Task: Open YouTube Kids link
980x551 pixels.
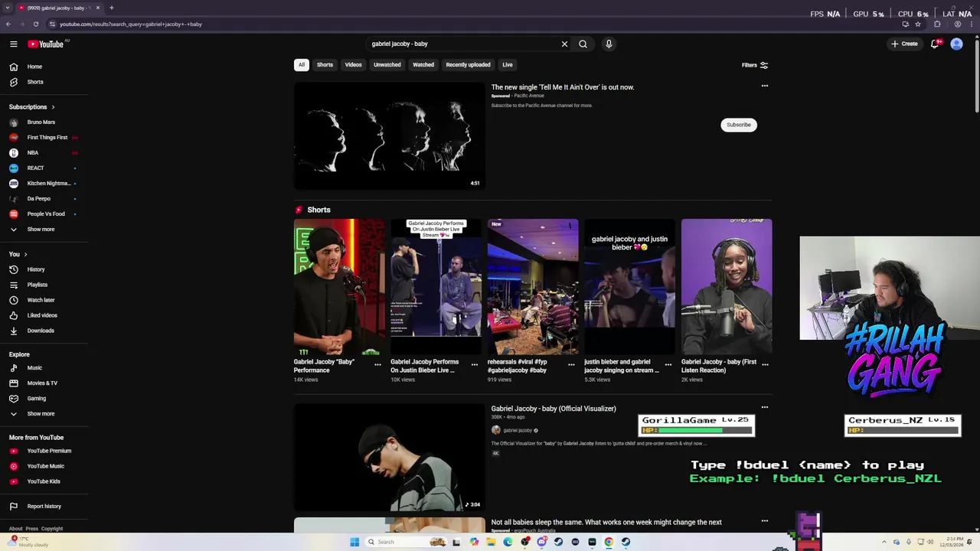Action: (44, 481)
